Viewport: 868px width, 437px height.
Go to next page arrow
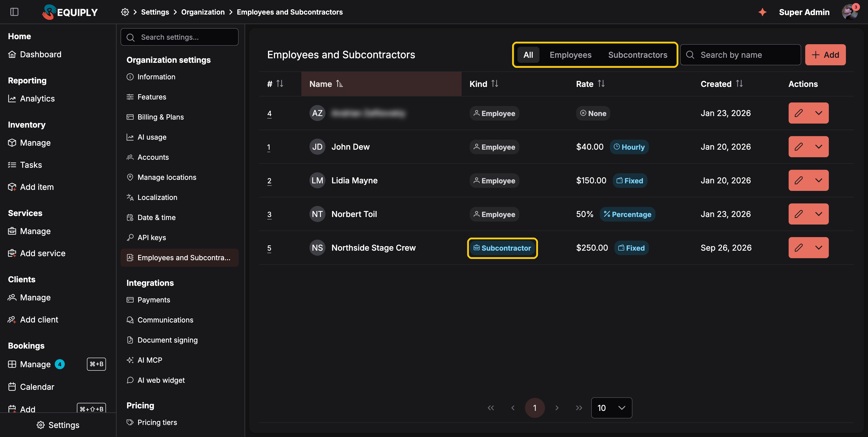557,408
